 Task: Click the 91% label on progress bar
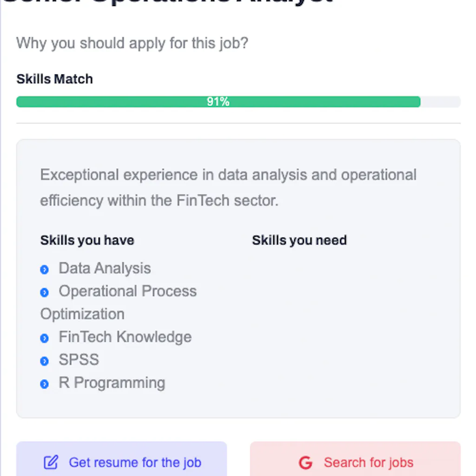pyautogui.click(x=218, y=102)
